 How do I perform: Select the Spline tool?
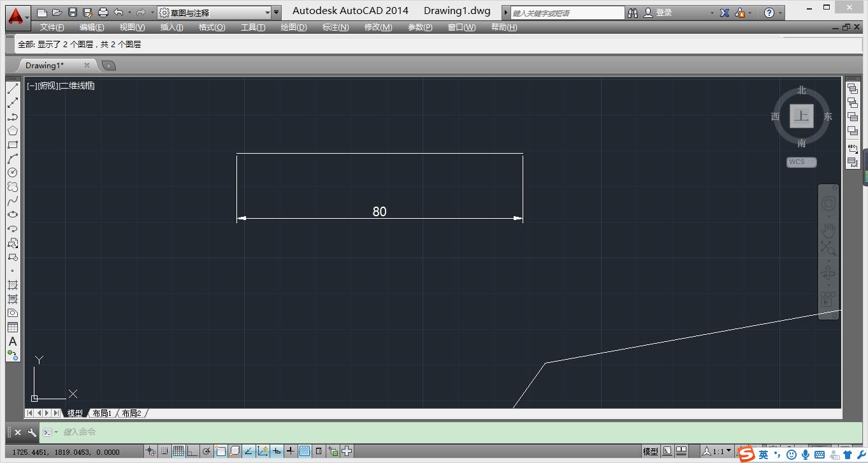(13, 201)
